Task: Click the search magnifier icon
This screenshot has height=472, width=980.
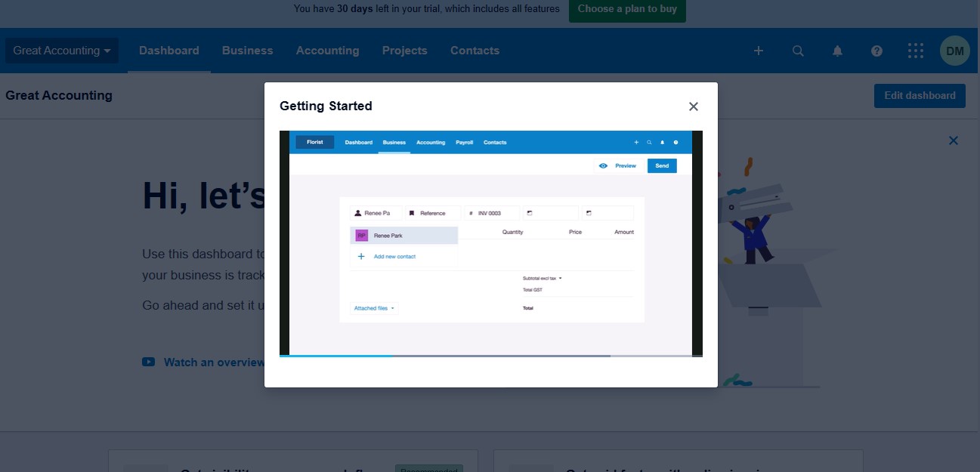Action: tap(798, 51)
